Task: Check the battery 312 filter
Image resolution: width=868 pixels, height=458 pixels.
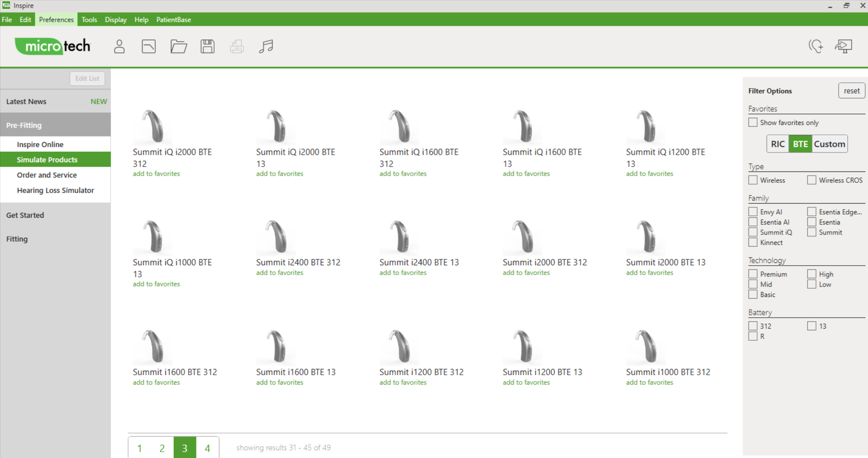Action: pyautogui.click(x=753, y=326)
